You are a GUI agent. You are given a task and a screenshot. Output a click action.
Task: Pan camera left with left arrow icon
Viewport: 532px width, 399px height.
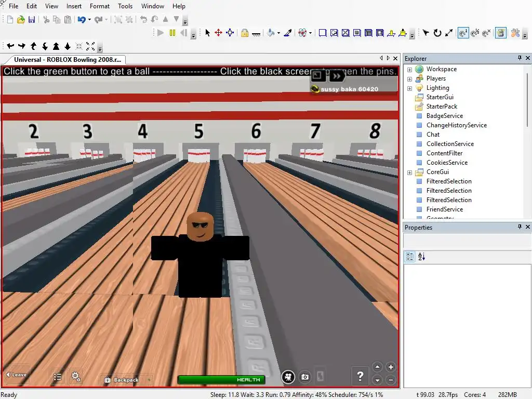tap(10, 46)
